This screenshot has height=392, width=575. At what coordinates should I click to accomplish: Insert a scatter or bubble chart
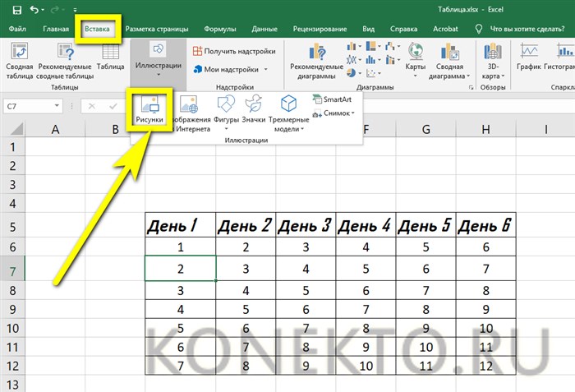(373, 73)
